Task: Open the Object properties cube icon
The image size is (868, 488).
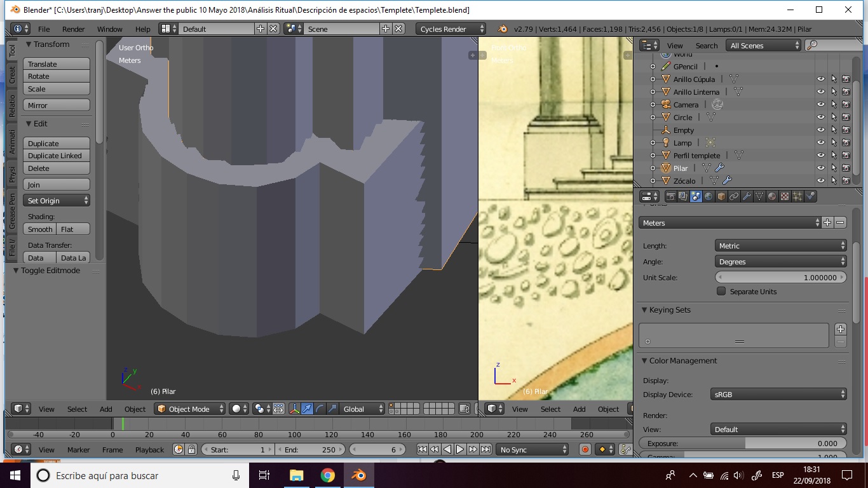Action: [721, 196]
